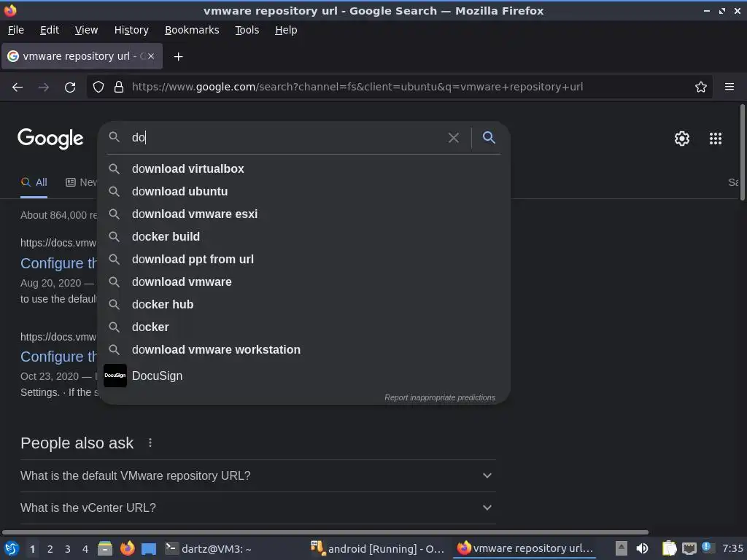Image resolution: width=747 pixels, height=560 pixels.
Task: Choose suggestion download vmware esxi
Action: 303,214
